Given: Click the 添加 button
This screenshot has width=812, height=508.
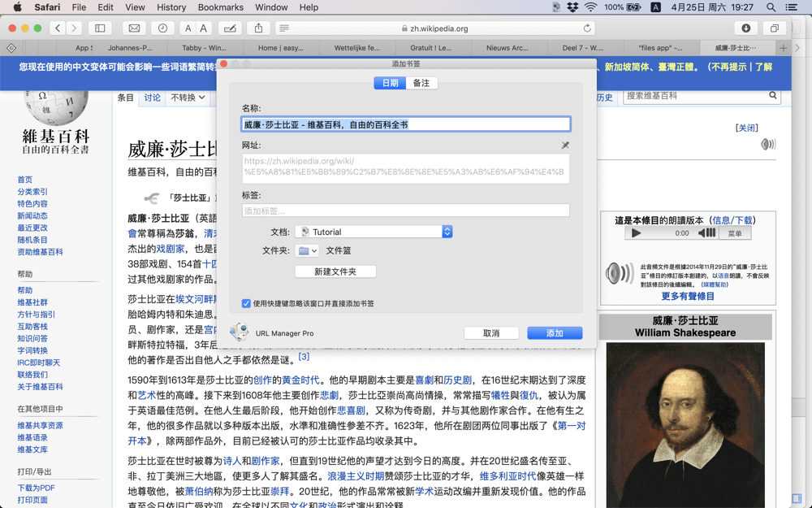Looking at the screenshot, I should coord(555,332).
